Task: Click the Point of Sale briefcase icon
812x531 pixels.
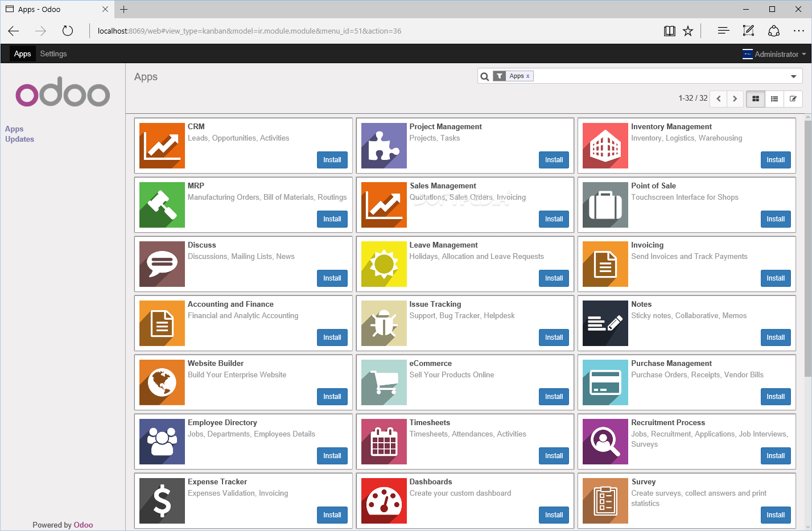Action: pyautogui.click(x=604, y=204)
